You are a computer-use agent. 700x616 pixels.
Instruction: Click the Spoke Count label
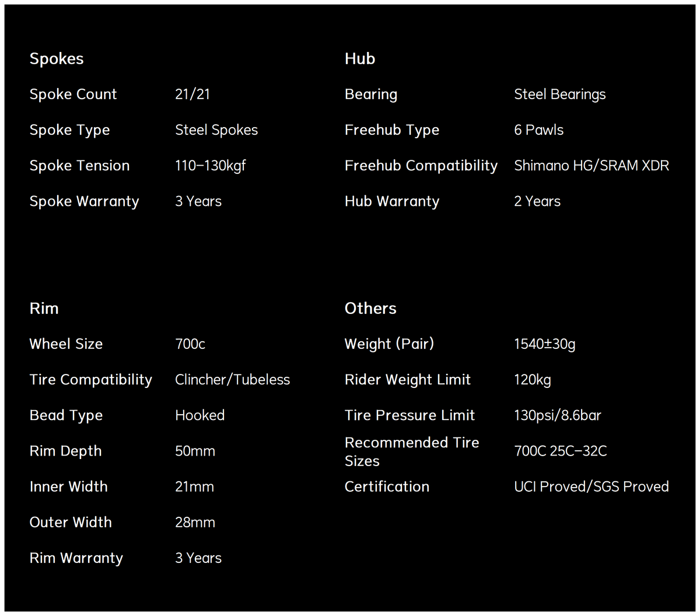point(73,94)
